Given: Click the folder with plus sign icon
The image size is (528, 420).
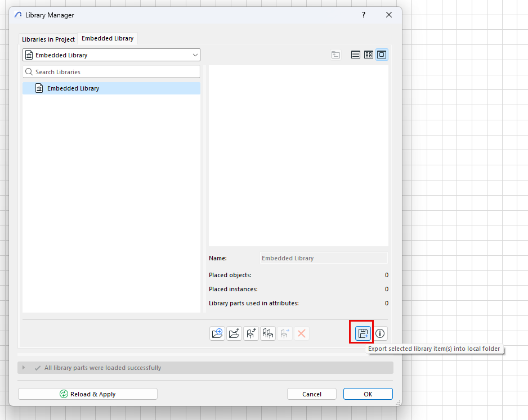Looking at the screenshot, I should 217,333.
